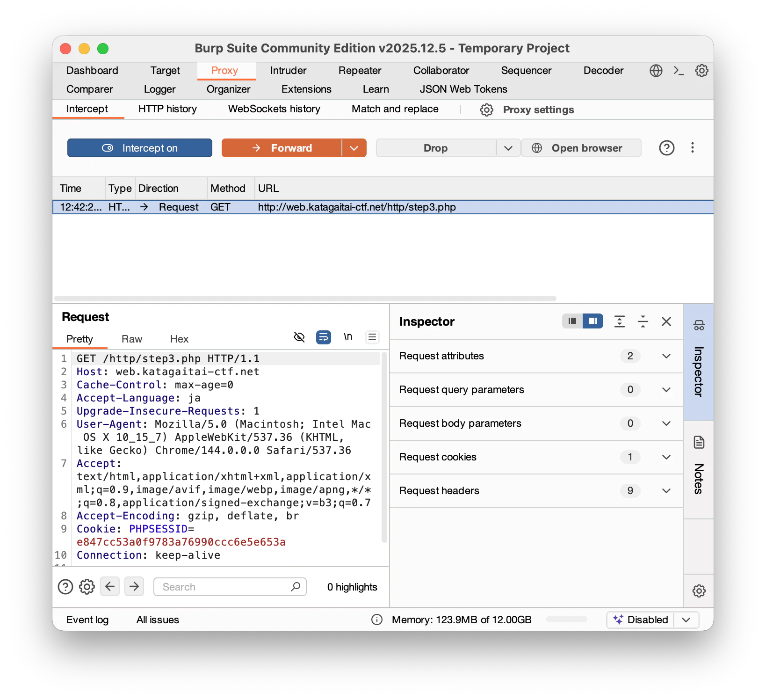
Task: Open All issues in status bar
Action: (158, 620)
